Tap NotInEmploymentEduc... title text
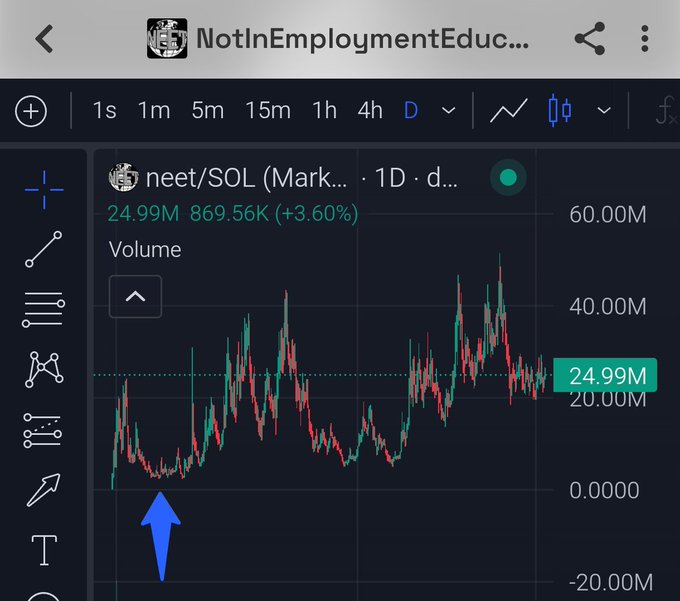The image size is (680, 601). click(363, 39)
